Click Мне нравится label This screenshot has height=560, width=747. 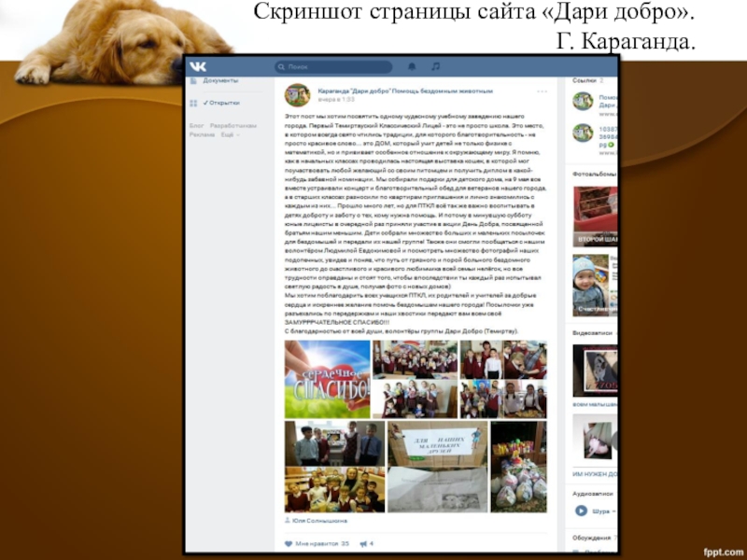[317, 543]
